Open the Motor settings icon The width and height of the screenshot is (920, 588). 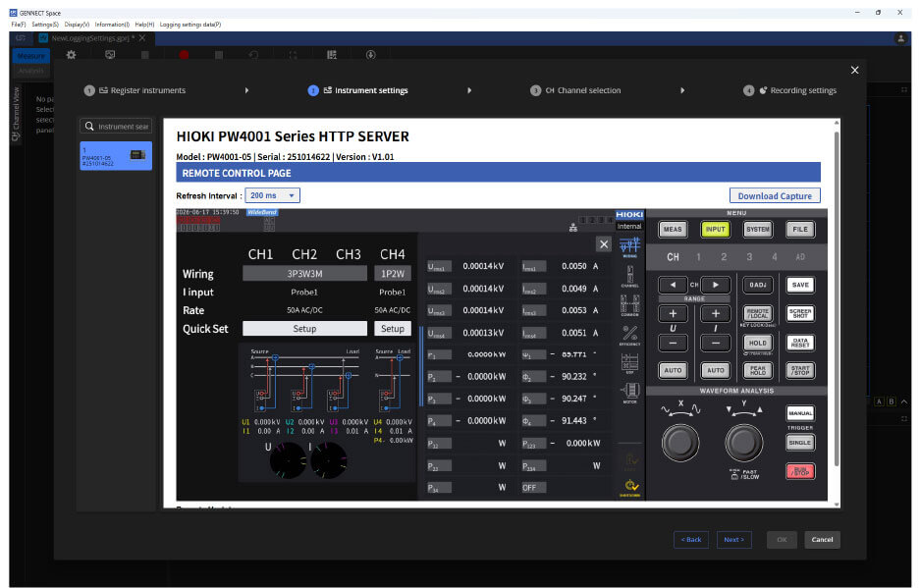629,392
